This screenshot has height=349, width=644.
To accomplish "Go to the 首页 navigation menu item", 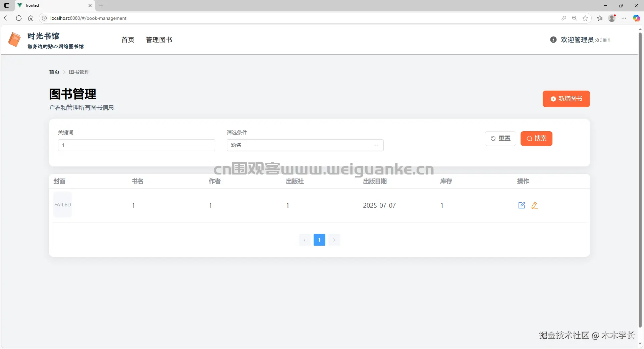I will tap(128, 40).
